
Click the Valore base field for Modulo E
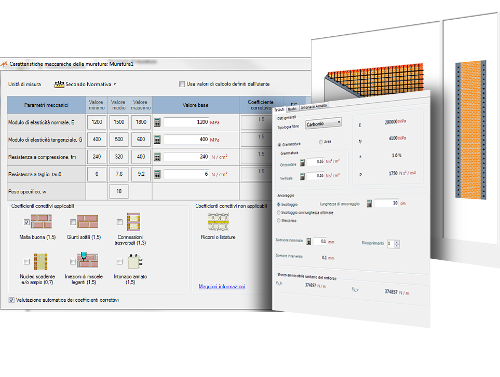pos(186,122)
